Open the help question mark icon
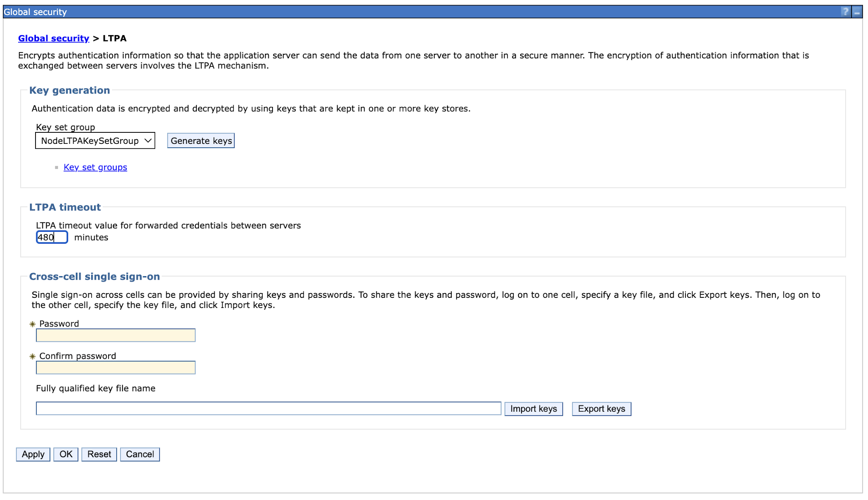Image resolution: width=868 pixels, height=500 pixels. click(x=845, y=12)
